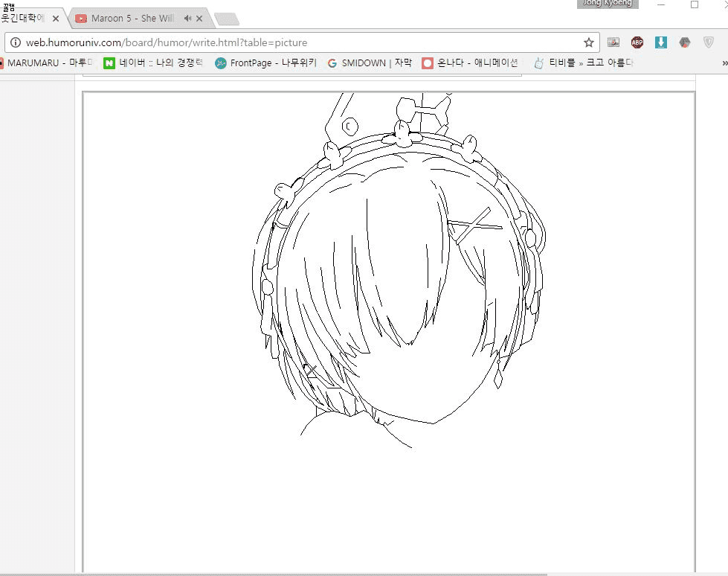Image resolution: width=728 pixels, height=576 pixels.
Task: Maximize the browser window
Action: point(695,4)
